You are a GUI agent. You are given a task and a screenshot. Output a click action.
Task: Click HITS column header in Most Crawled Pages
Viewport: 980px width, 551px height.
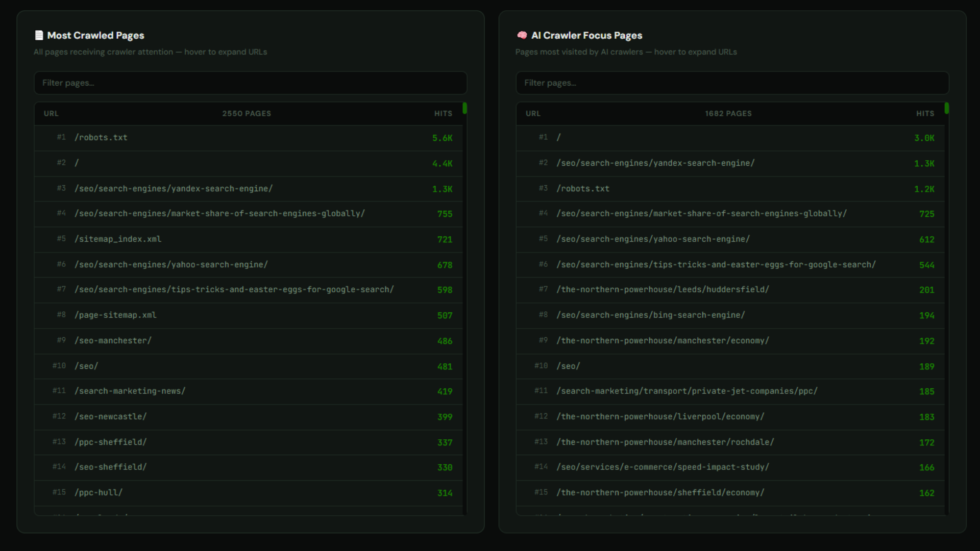pos(443,114)
